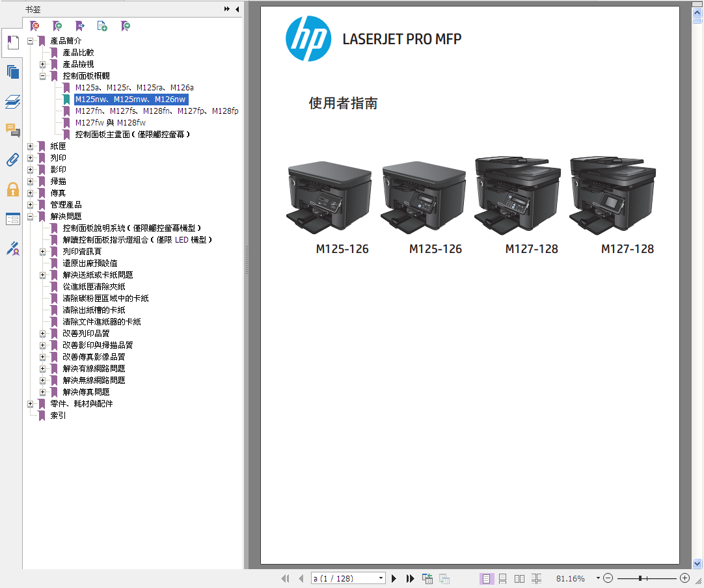Viewport: 704px width, 588px height.
Task: Click the HP logo on the page
Action: pos(308,38)
